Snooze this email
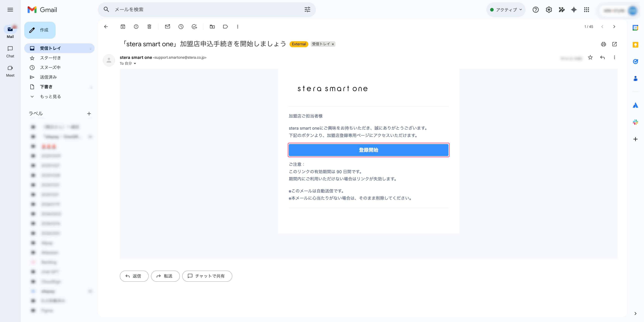Screen dimensions: 644x322 point(181,27)
